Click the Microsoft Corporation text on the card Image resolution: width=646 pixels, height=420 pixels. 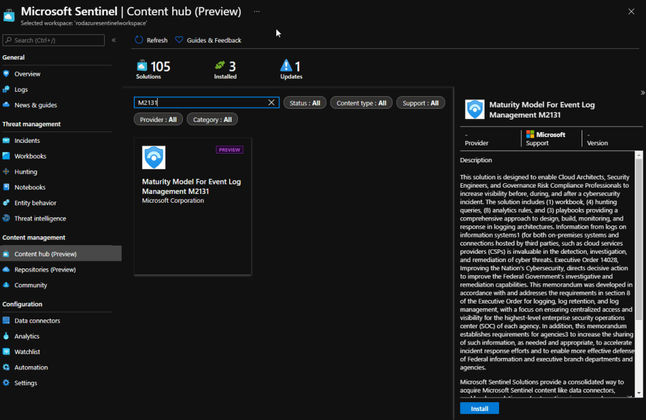[x=173, y=201]
